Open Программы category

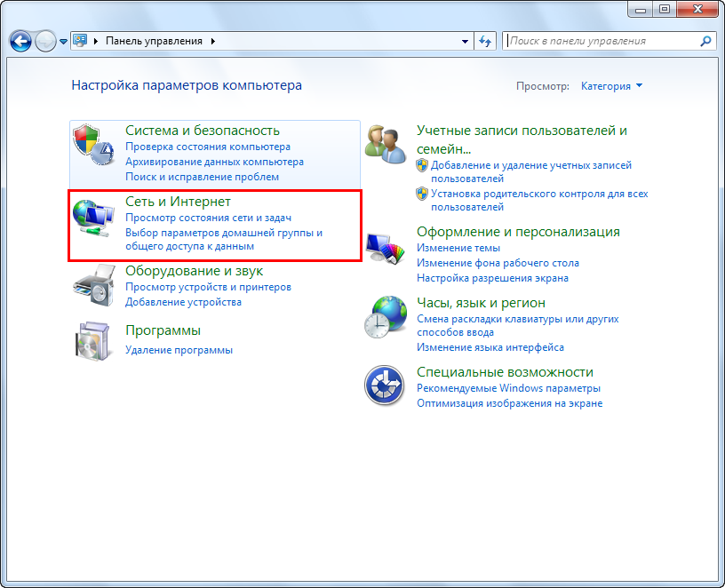pyautogui.click(x=163, y=330)
